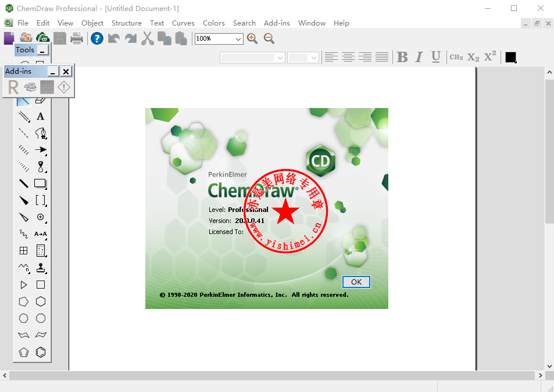This screenshot has width=554, height=392.
Task: Toggle italic text formatting
Action: tap(419, 57)
